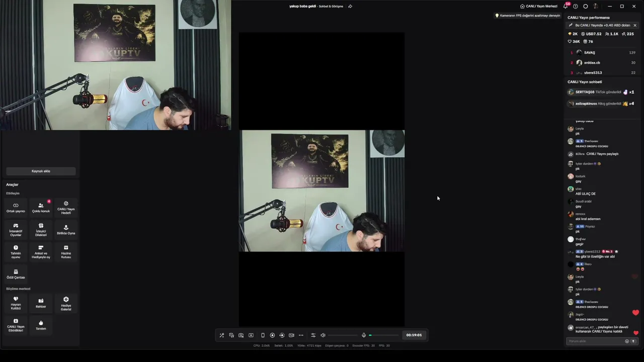Open Anket ve Hediyeyle oy tool
The height and width of the screenshot is (362, 644).
pyautogui.click(x=41, y=252)
